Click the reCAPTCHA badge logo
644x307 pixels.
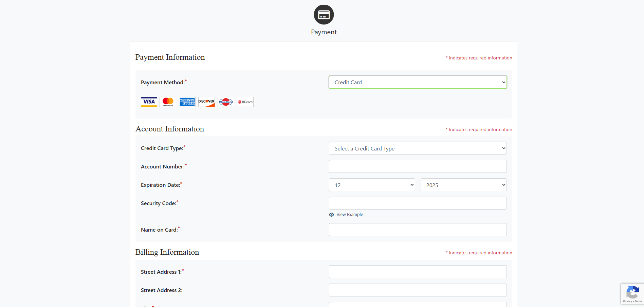(x=632, y=292)
